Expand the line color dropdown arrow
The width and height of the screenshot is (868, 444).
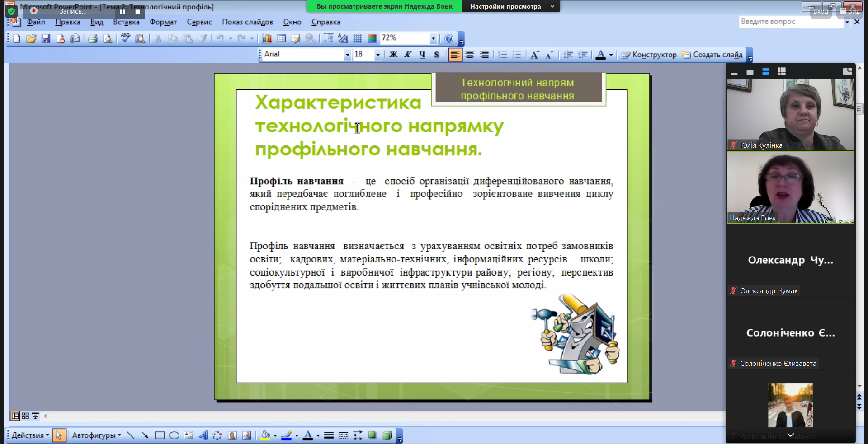coord(297,435)
